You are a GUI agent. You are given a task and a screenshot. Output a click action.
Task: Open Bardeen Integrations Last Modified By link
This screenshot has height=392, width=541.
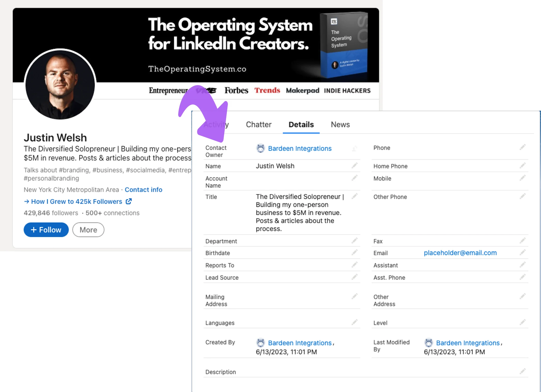click(468, 343)
